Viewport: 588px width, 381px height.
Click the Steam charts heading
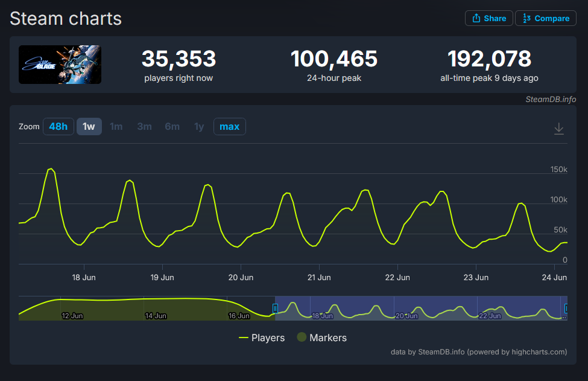pos(66,18)
